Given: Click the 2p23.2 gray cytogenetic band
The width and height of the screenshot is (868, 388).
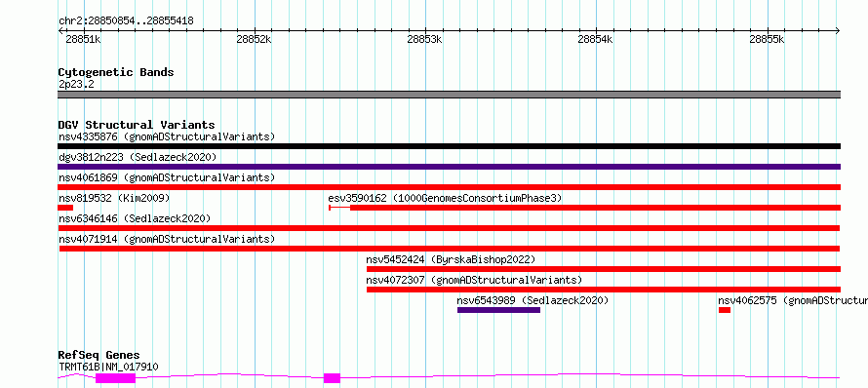Looking at the screenshot, I should (x=449, y=95).
